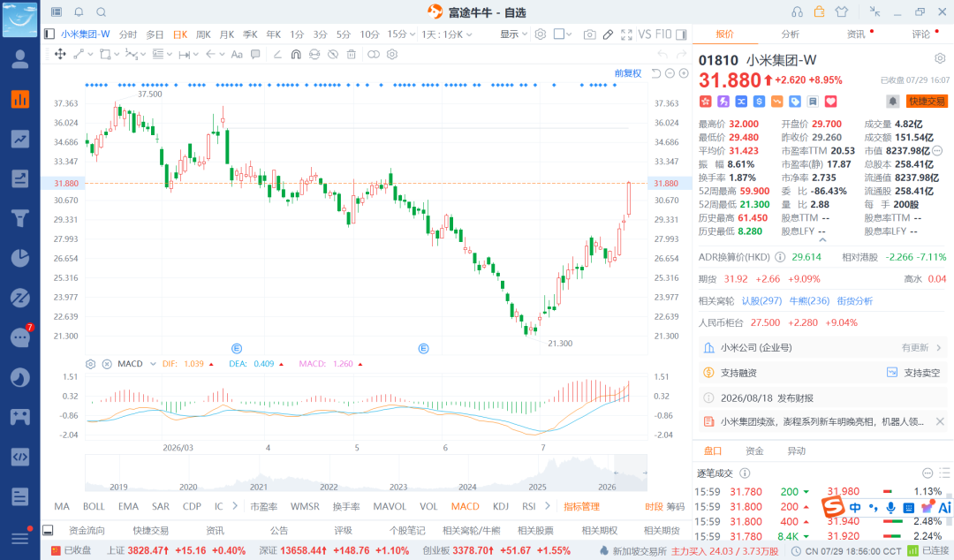Toggle compact window mode arrows icon
This screenshot has width=954, height=560.
tap(874, 11)
